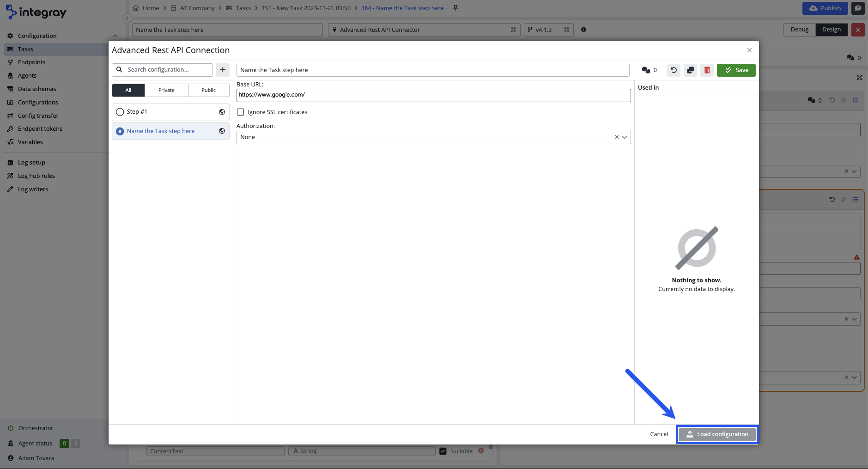Click the red trash delete icon
This screenshot has height=469, width=868.
pyautogui.click(x=707, y=70)
